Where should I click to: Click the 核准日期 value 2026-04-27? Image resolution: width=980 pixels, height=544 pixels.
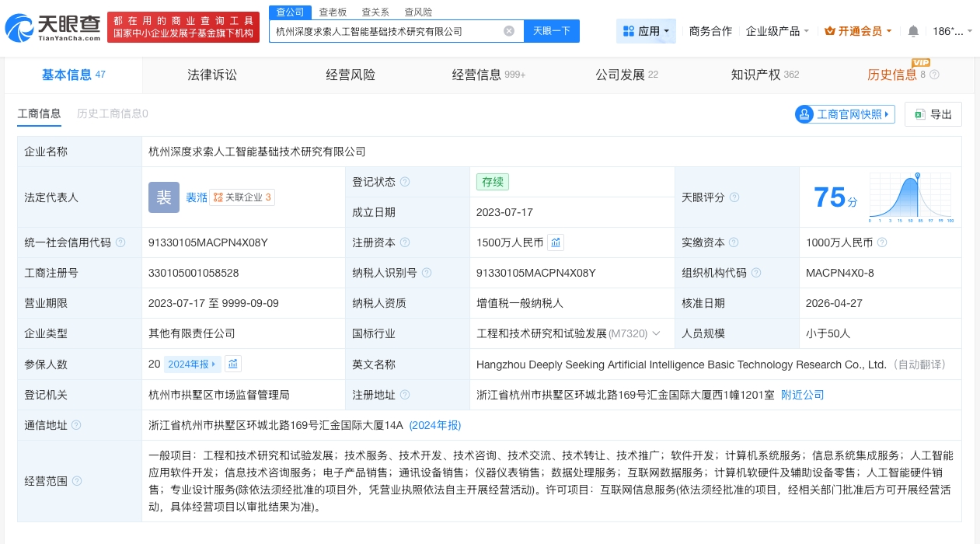coord(834,303)
